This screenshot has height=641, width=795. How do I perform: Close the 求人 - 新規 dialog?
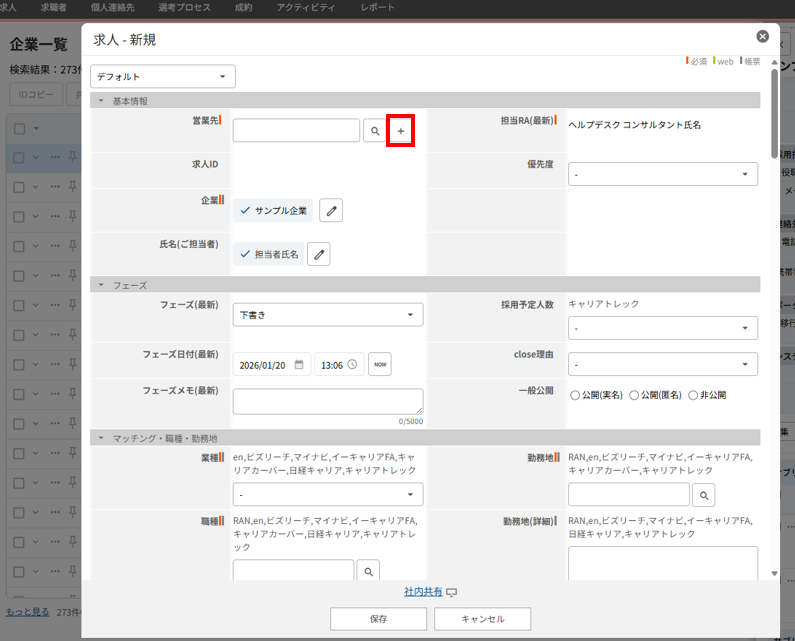pos(763,37)
